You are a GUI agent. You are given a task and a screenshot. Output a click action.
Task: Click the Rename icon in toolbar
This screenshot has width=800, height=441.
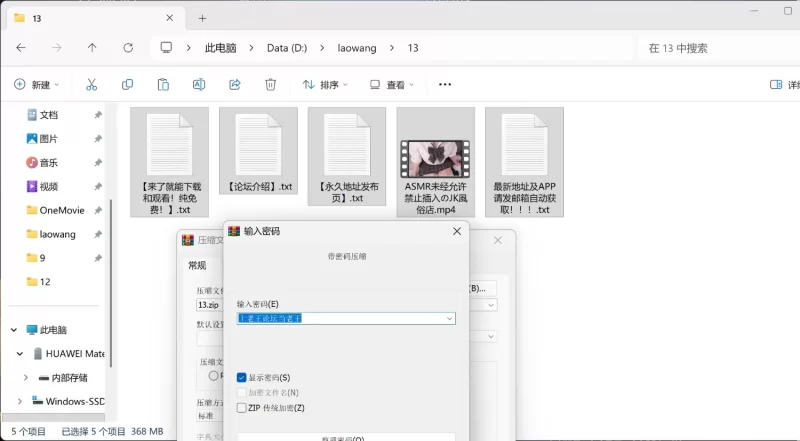click(x=198, y=85)
